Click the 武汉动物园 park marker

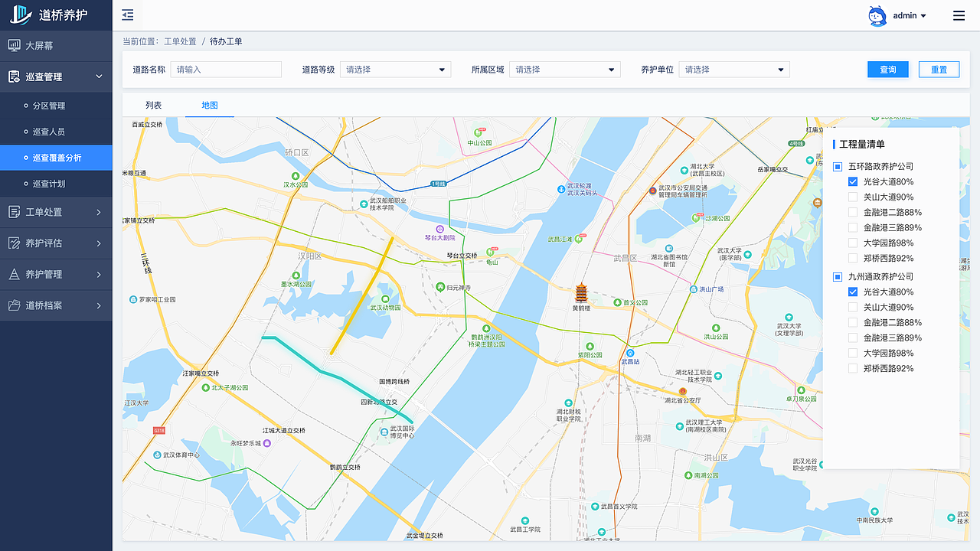pos(385,298)
